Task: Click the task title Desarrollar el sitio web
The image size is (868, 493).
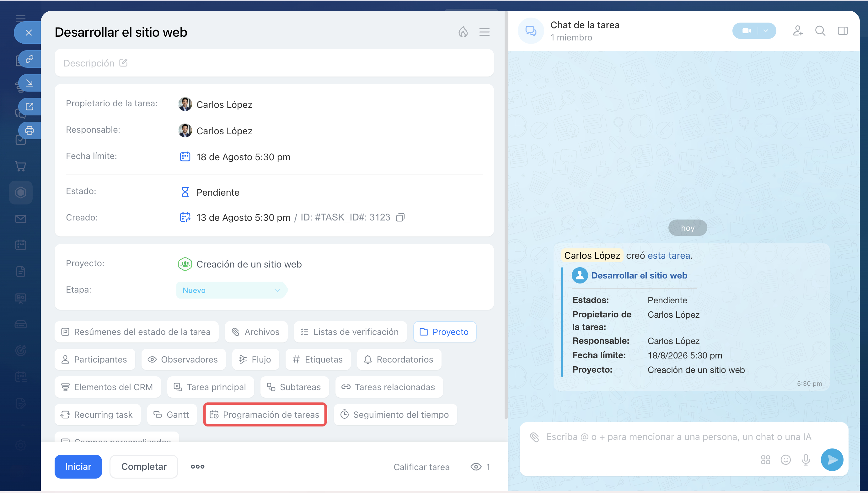Action: (121, 32)
